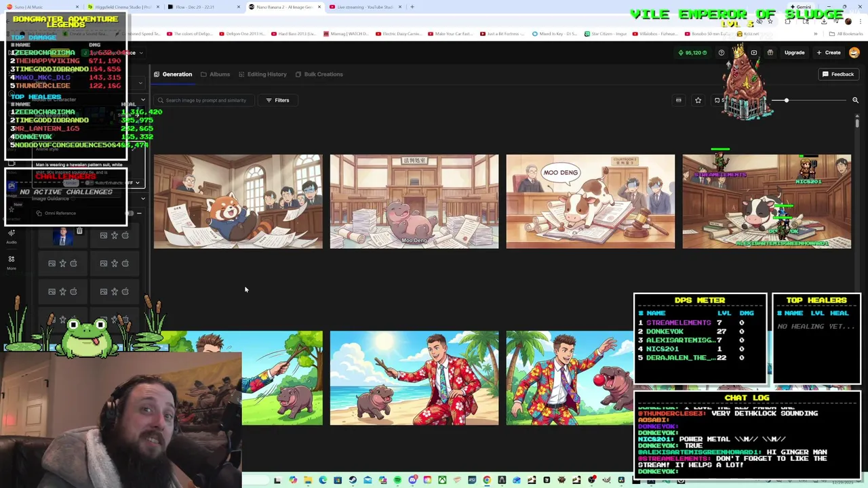The image size is (868, 488).
Task: Open the gift rewards icon
Action: coord(770,53)
